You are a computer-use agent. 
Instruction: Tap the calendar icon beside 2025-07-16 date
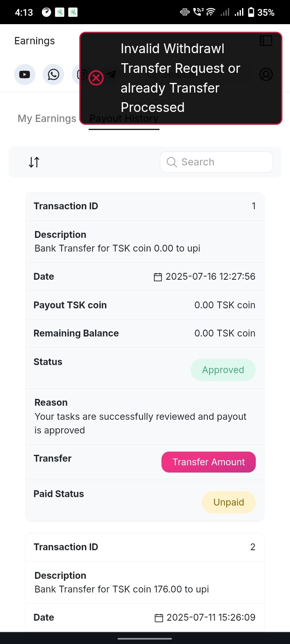[158, 277]
